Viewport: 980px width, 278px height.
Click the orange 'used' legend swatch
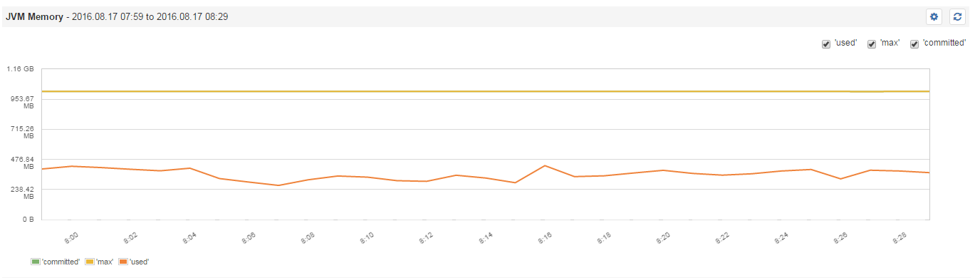coord(123,262)
